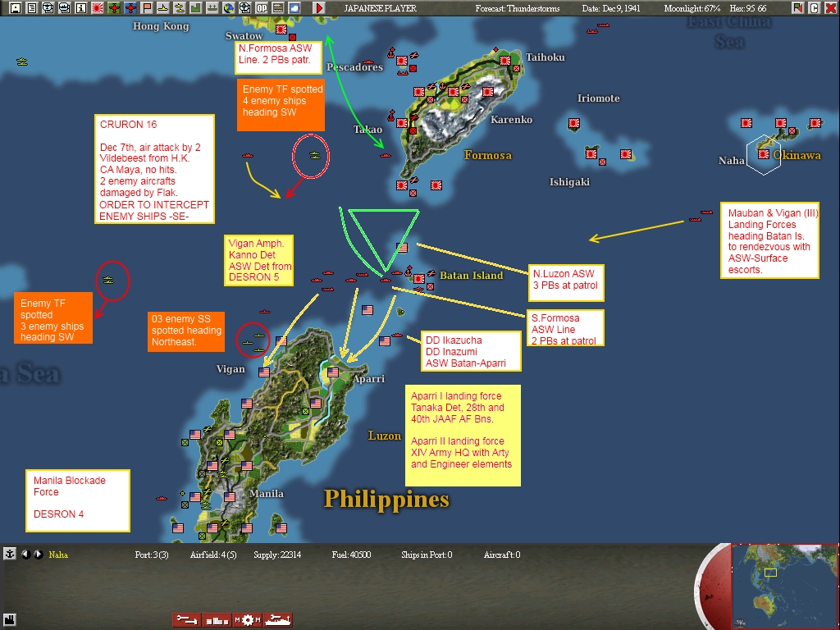Click the 'Fuel: 40500' readout
The height and width of the screenshot is (630, 840).
click(351, 555)
